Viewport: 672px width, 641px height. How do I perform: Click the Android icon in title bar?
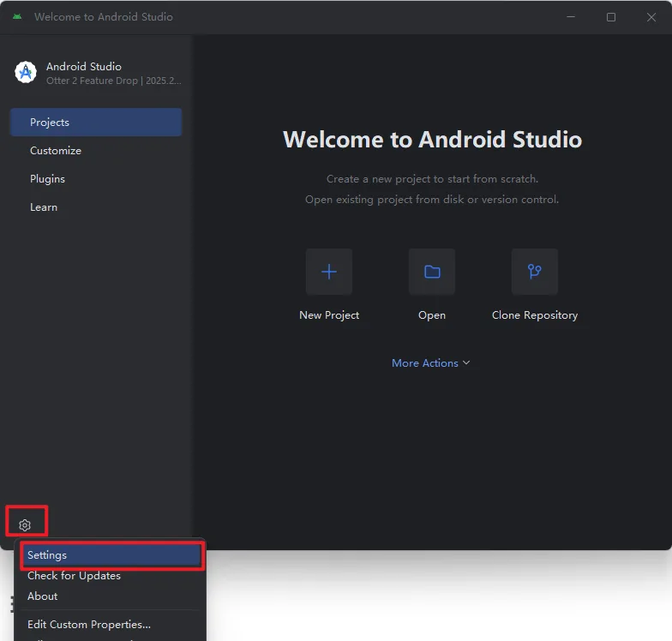point(17,17)
